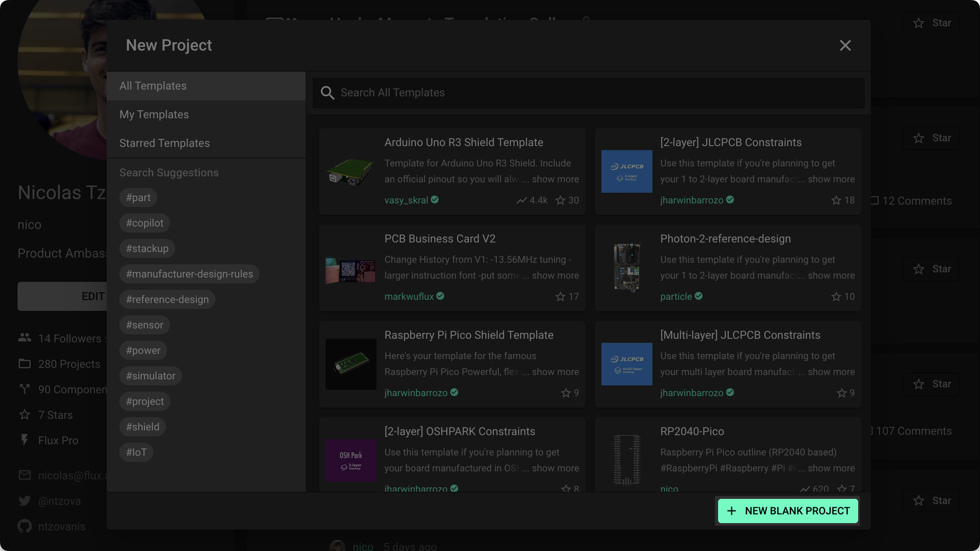
Task: Star the [Multi-layer] JLCPCB Constraints template
Action: [841, 393]
